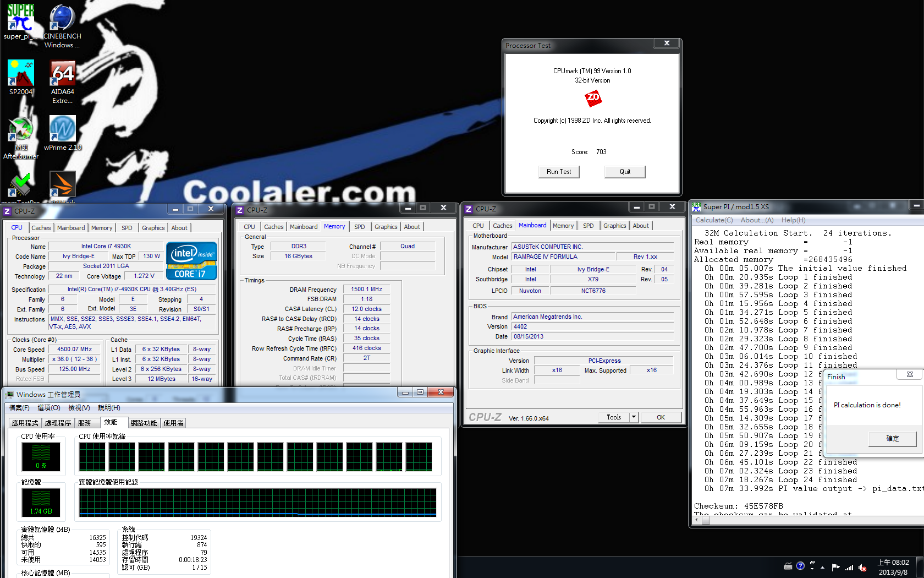Viewport: 924px width, 578px height.
Task: Click the CPU usage 0 % meter
Action: click(x=41, y=456)
